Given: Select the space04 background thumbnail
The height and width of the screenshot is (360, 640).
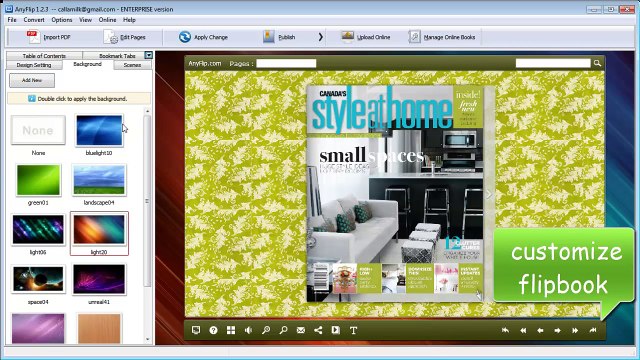Looking at the screenshot, I should tap(38, 279).
